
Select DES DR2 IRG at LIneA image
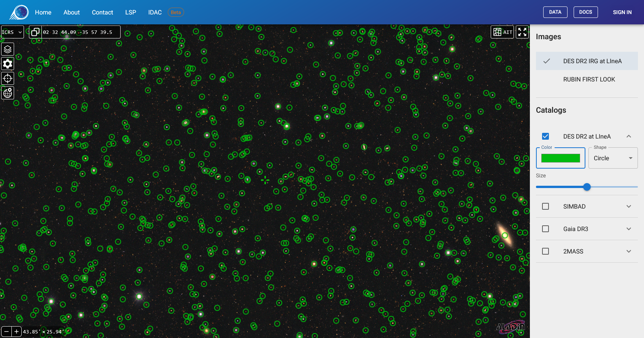pos(587,61)
